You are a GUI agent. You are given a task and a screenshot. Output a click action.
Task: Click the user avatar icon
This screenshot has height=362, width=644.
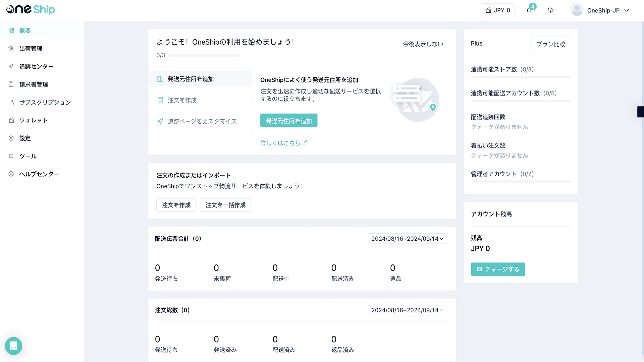point(577,10)
